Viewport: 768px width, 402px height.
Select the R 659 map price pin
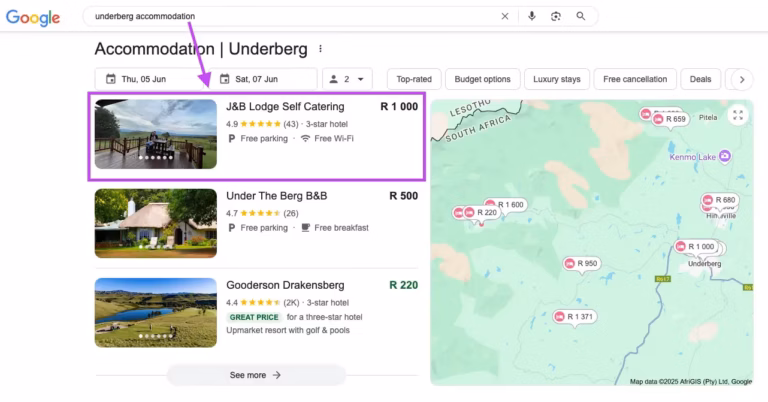pyautogui.click(x=670, y=119)
